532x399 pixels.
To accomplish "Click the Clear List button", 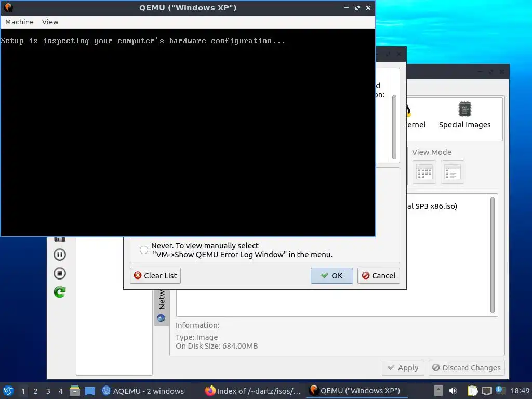I will [155, 275].
